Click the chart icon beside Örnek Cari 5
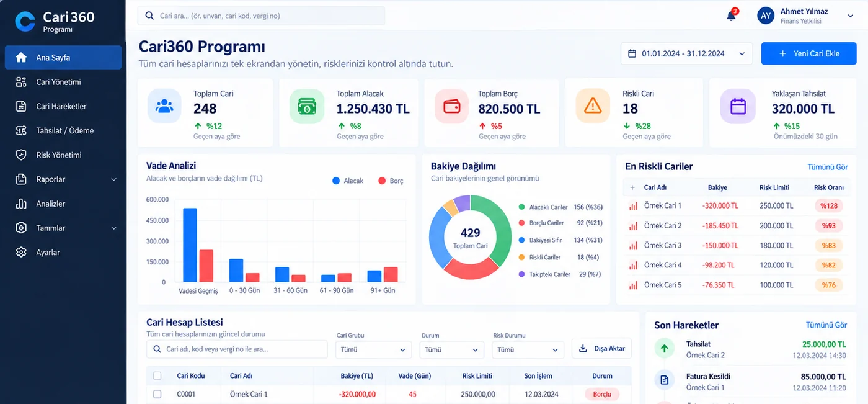Viewport: 868px width, 404px height. [x=633, y=285]
